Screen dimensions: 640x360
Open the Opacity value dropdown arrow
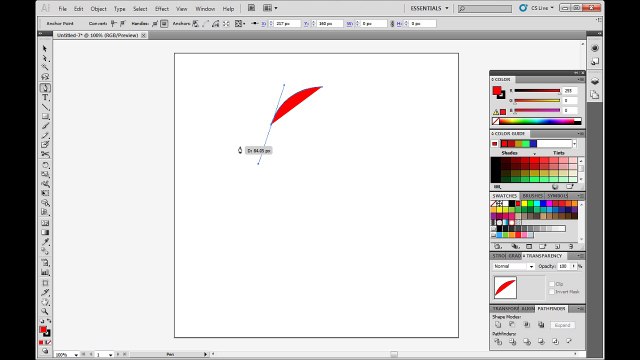click(573, 266)
